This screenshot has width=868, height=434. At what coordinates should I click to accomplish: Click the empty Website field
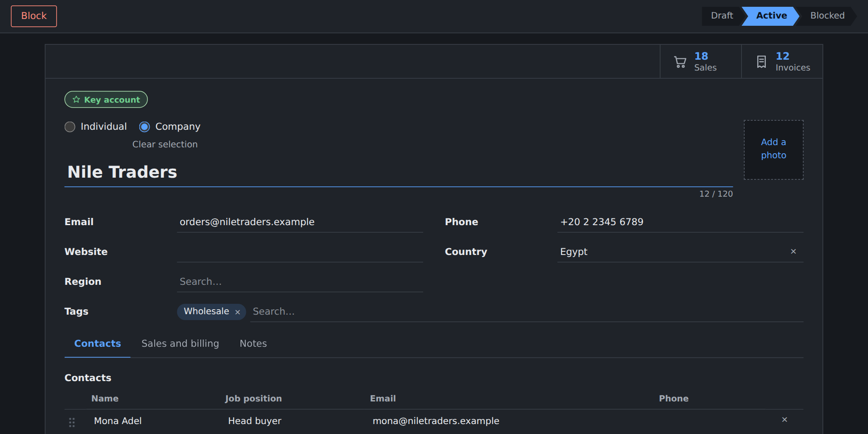click(300, 252)
